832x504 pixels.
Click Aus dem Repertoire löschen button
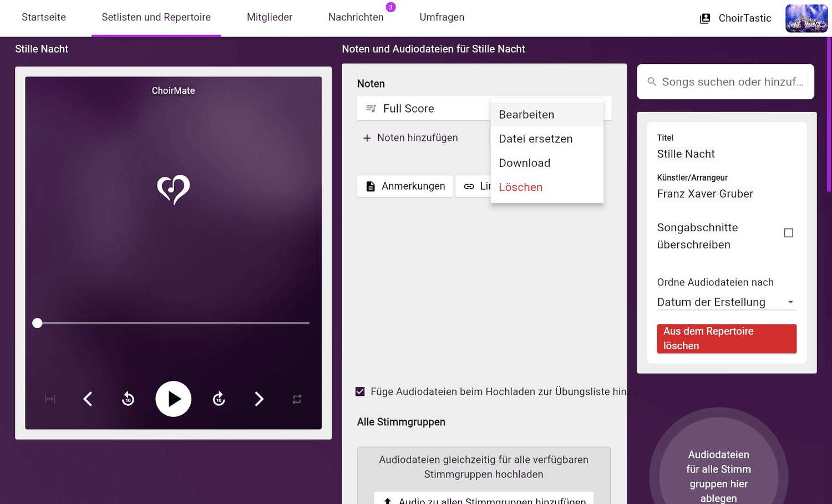point(727,339)
